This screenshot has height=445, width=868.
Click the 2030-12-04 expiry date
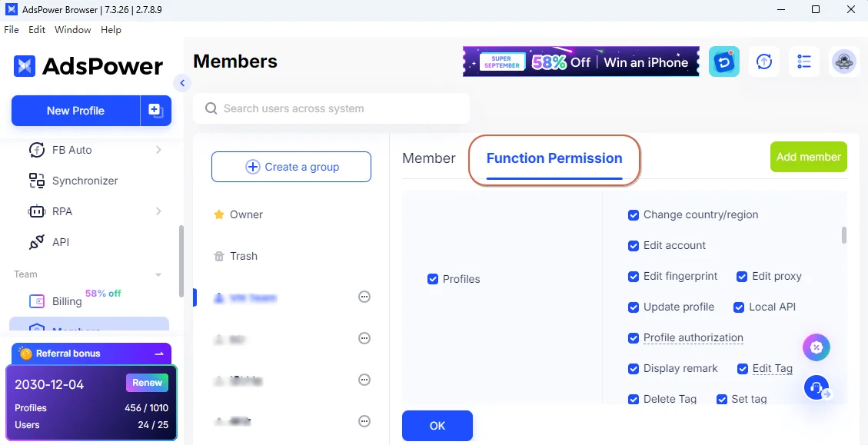(x=49, y=385)
